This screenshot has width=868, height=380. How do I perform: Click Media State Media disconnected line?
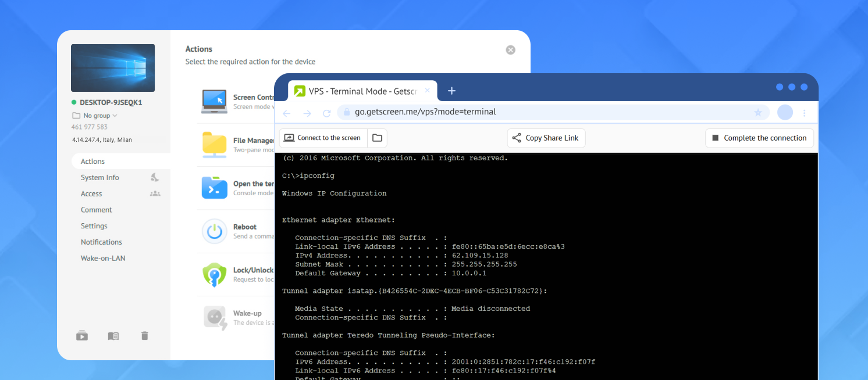point(412,309)
